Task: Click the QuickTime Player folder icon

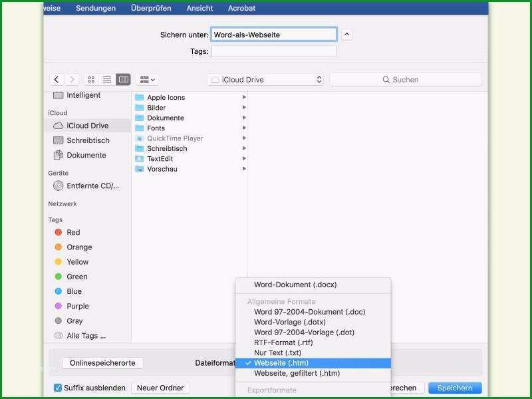Action: (140, 138)
